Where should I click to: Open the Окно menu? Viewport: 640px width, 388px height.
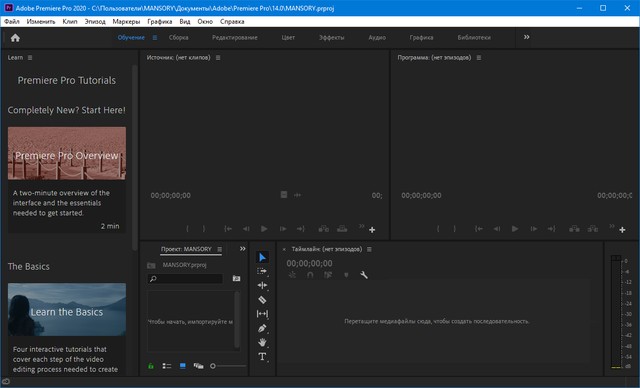tap(205, 22)
